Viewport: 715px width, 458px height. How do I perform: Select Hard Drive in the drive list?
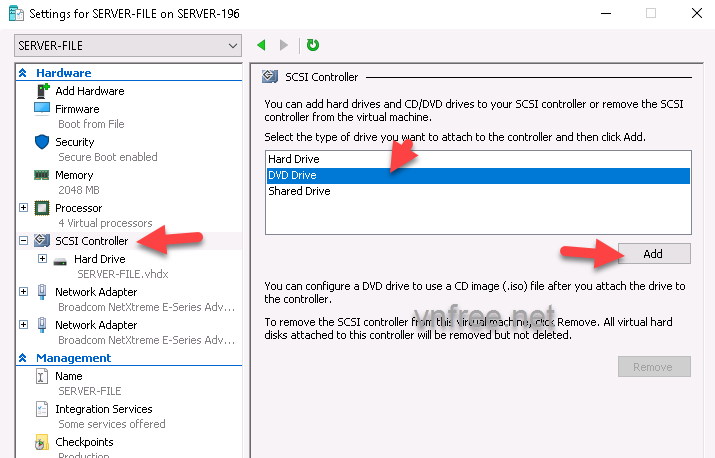click(x=293, y=159)
